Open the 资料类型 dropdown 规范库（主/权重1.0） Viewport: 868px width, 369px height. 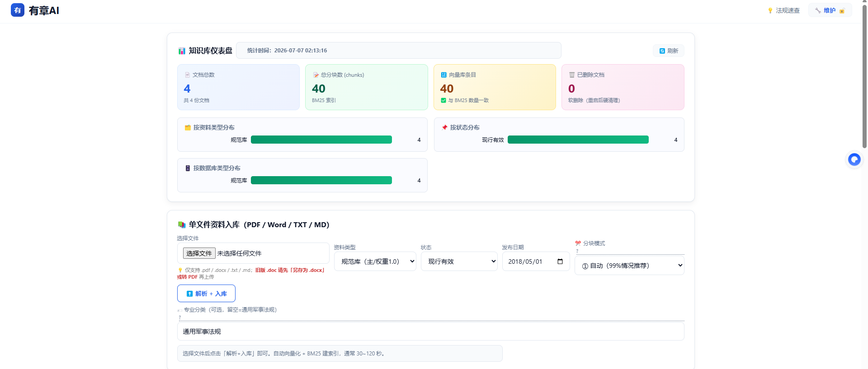pyautogui.click(x=375, y=262)
